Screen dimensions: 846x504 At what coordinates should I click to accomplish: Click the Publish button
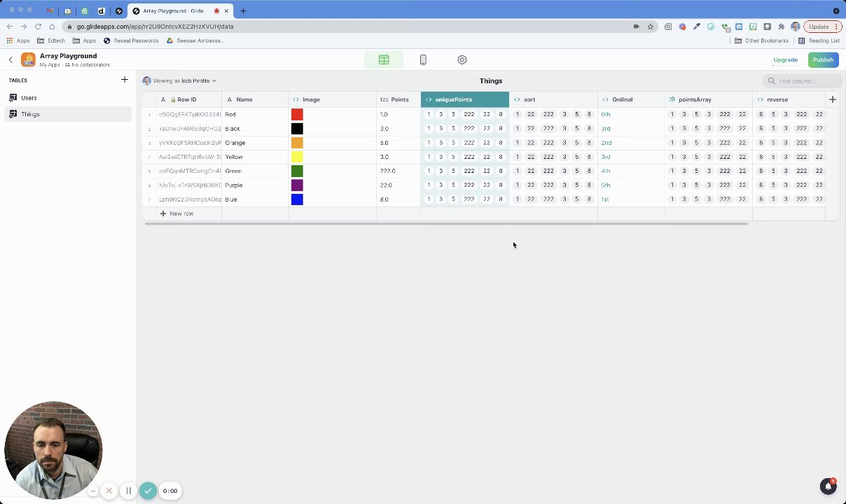click(823, 60)
